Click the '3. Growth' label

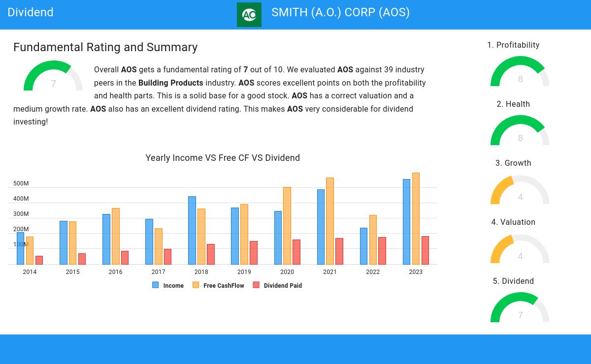pos(513,163)
